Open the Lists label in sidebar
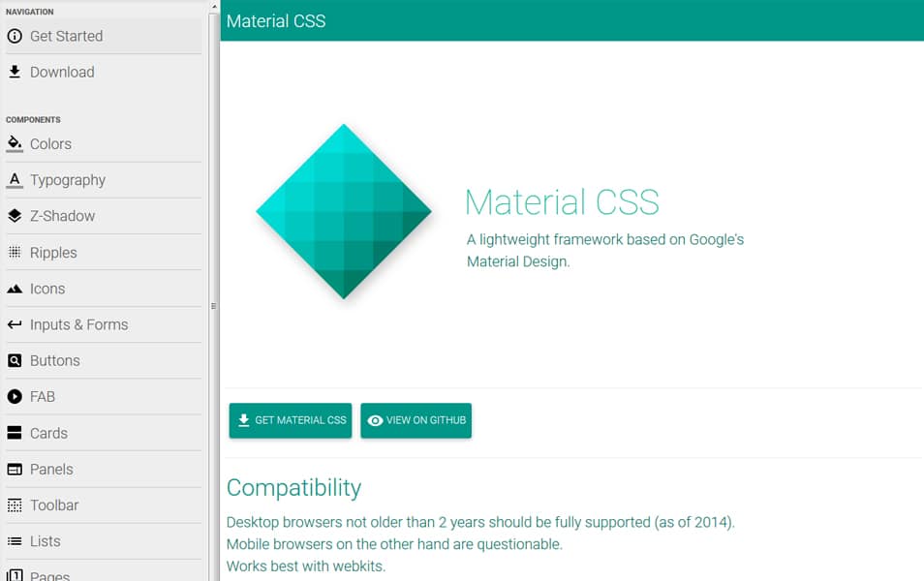Screen dimensions: 924x581 click(46, 541)
